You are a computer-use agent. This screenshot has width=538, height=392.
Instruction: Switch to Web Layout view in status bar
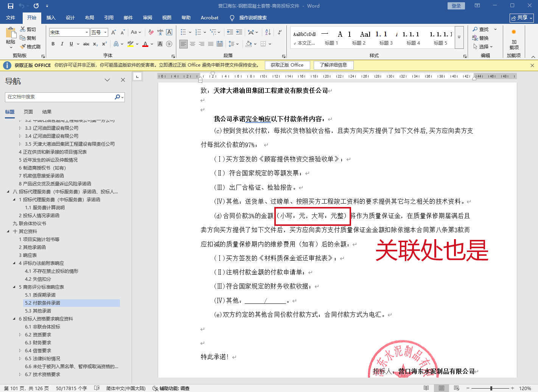pyautogui.click(x=457, y=388)
